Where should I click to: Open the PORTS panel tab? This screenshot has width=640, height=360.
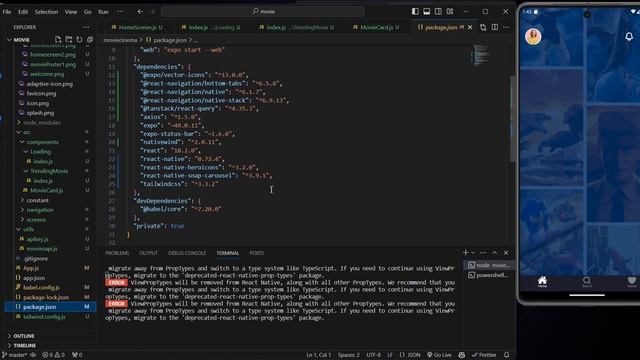[x=257, y=253]
